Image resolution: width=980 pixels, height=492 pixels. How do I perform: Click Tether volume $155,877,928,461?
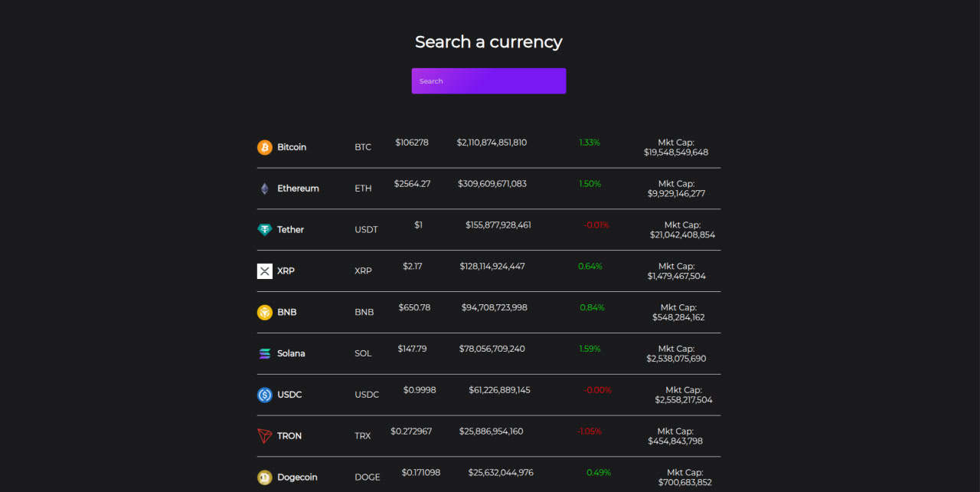[x=498, y=225]
